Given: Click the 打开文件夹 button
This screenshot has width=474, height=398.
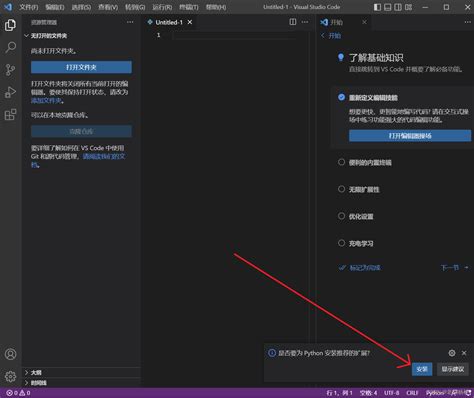Looking at the screenshot, I should click(x=81, y=67).
